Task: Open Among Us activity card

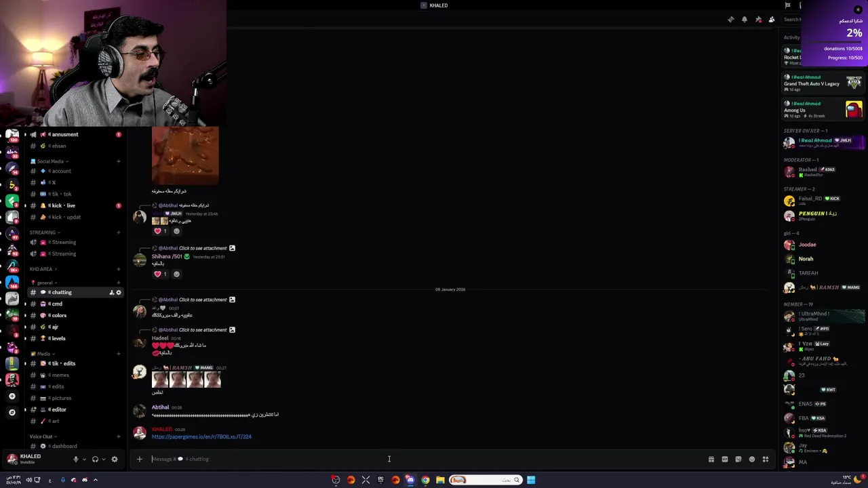Action: pos(823,109)
